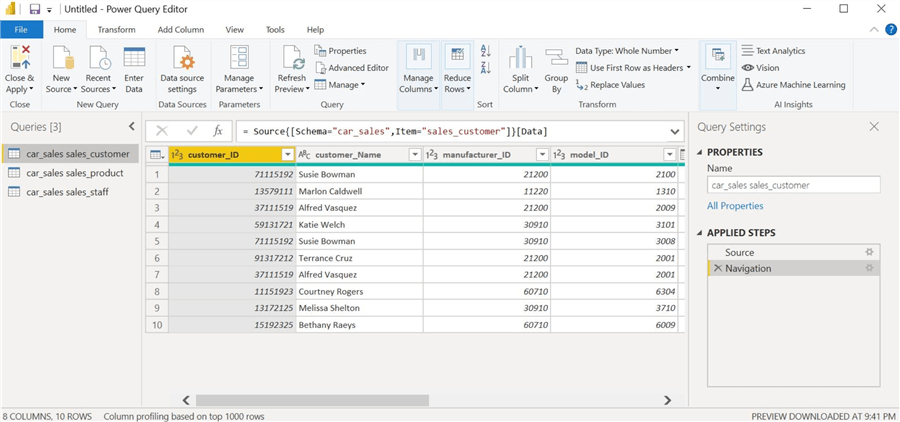Open settings gear for Source step
This screenshot has width=900, height=422.
(x=869, y=252)
